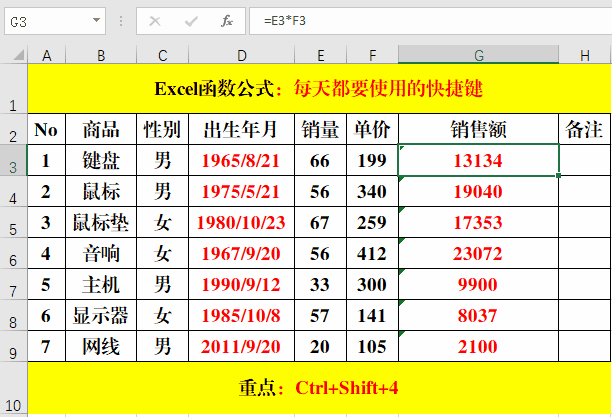
Task: Select row 8 header
Action: (13, 315)
